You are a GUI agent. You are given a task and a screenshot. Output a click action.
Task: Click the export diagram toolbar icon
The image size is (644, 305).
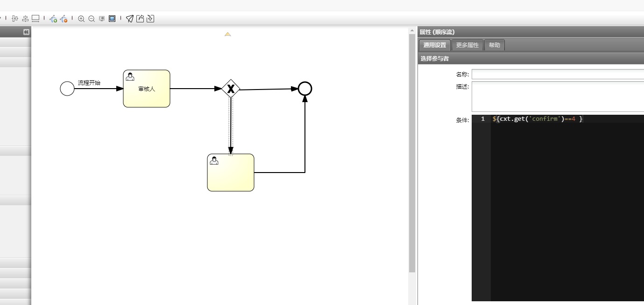click(140, 19)
